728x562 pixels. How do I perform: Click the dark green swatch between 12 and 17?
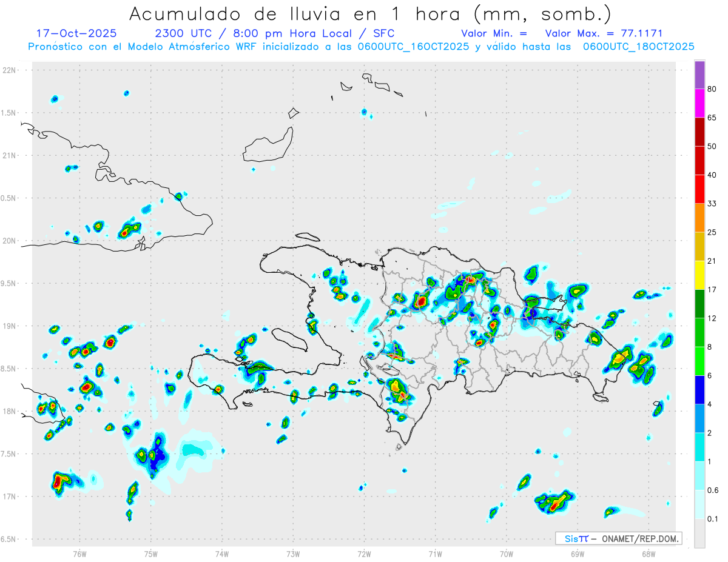[699, 304]
